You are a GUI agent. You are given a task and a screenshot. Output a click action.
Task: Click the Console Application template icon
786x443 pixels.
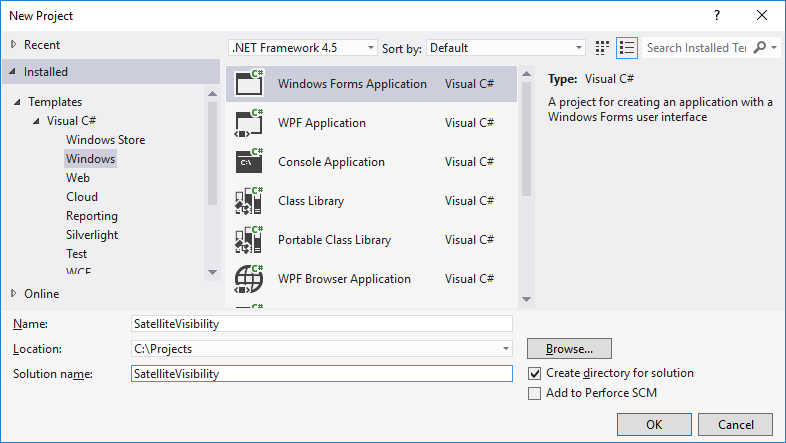[x=248, y=162]
